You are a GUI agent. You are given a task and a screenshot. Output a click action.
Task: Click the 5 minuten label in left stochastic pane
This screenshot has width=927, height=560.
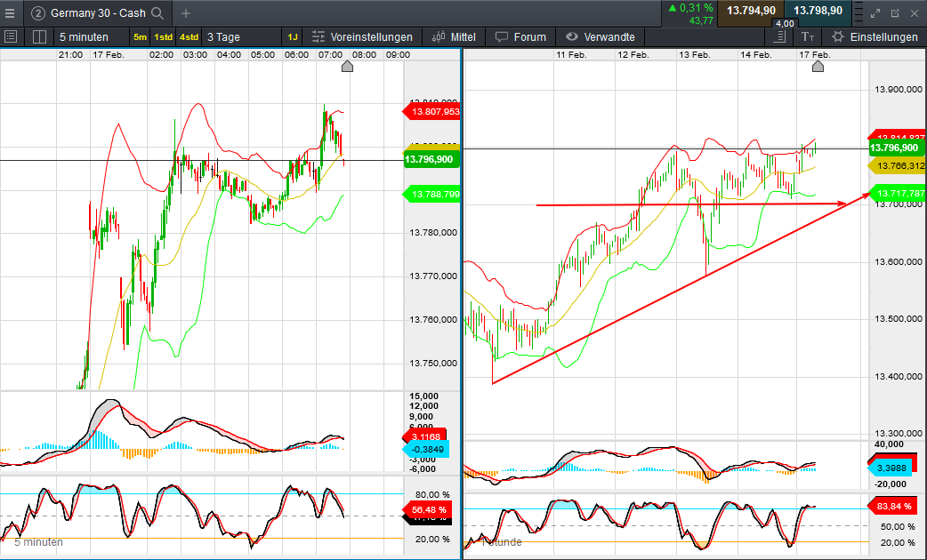click(x=38, y=542)
